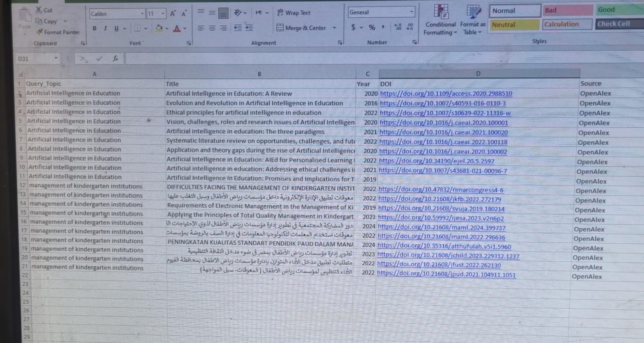This screenshot has width=644, height=343.
Task: Expand Merge & Center options arrow
Action: (x=334, y=28)
